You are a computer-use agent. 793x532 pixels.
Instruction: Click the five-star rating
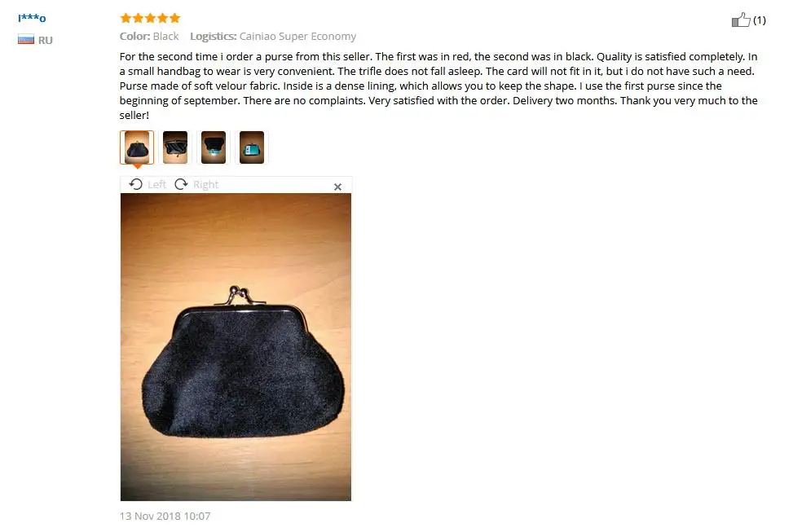150,18
